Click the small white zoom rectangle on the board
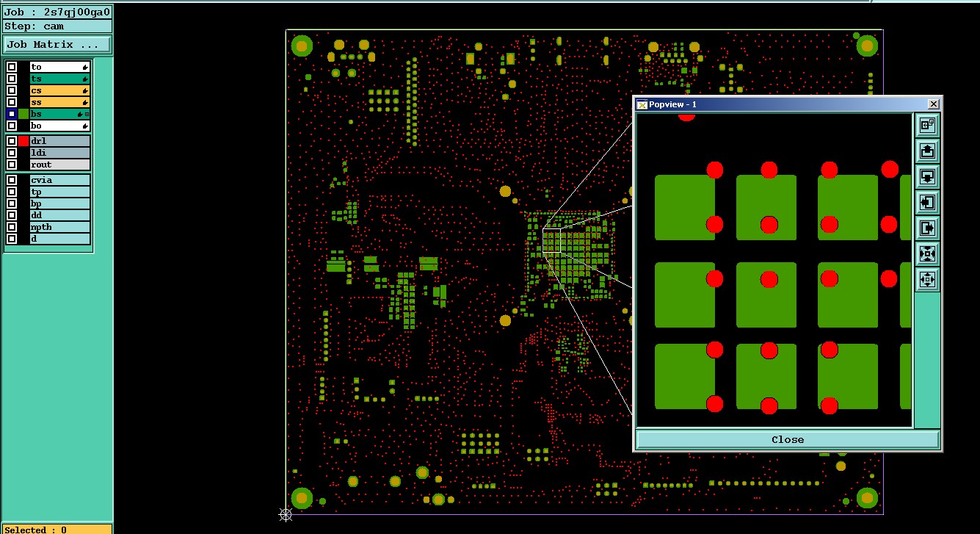This screenshot has height=534, width=980. (x=551, y=241)
